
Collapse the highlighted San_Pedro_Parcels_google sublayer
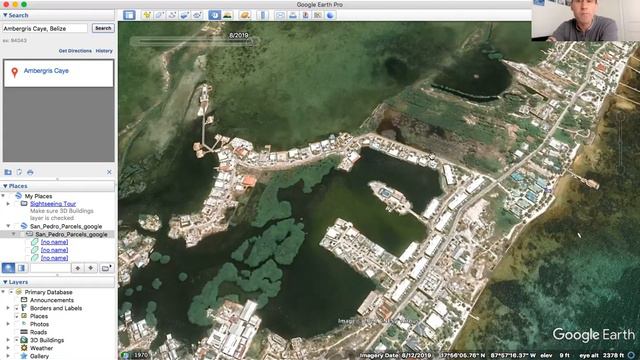coord(14,234)
